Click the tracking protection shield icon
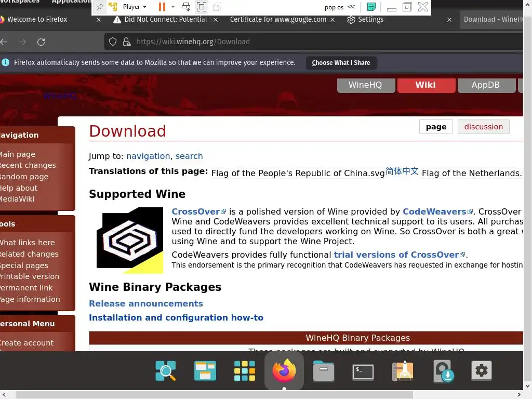Image resolution: width=532 pixels, height=399 pixels. tap(113, 42)
